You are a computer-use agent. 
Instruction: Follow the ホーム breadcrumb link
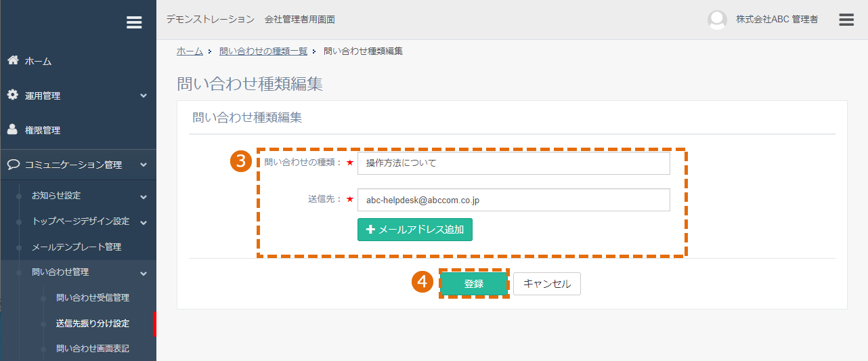point(190,51)
